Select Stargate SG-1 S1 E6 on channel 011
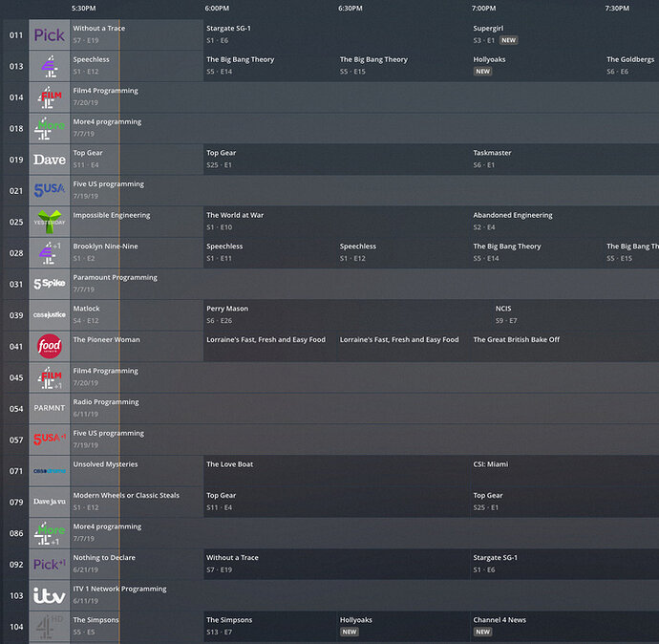This screenshot has width=659, height=644. (x=336, y=35)
